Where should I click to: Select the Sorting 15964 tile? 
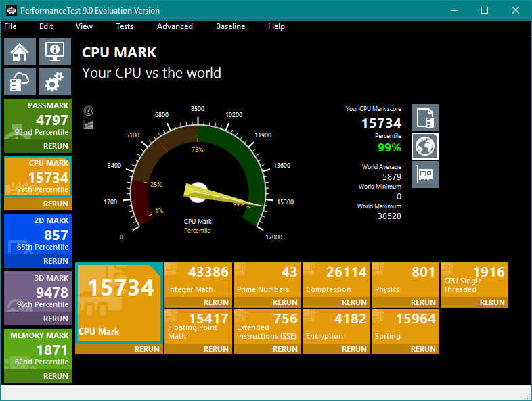405,327
